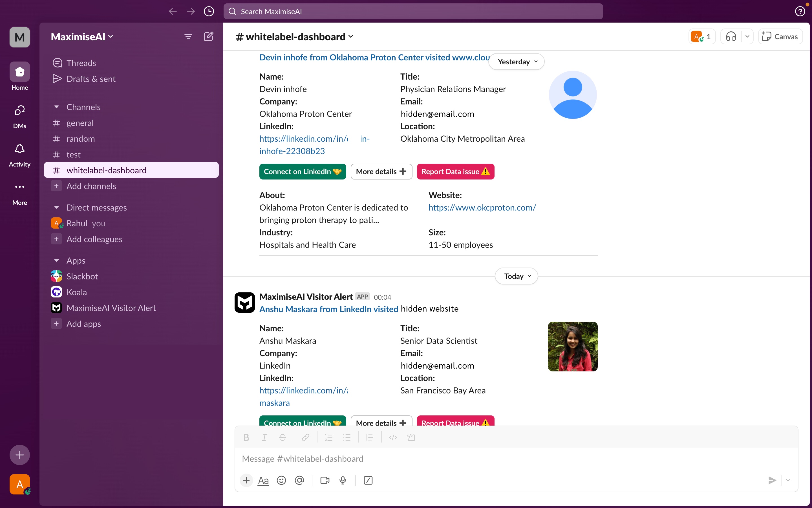
Task: Open the Activity bell tab
Action: (19, 155)
